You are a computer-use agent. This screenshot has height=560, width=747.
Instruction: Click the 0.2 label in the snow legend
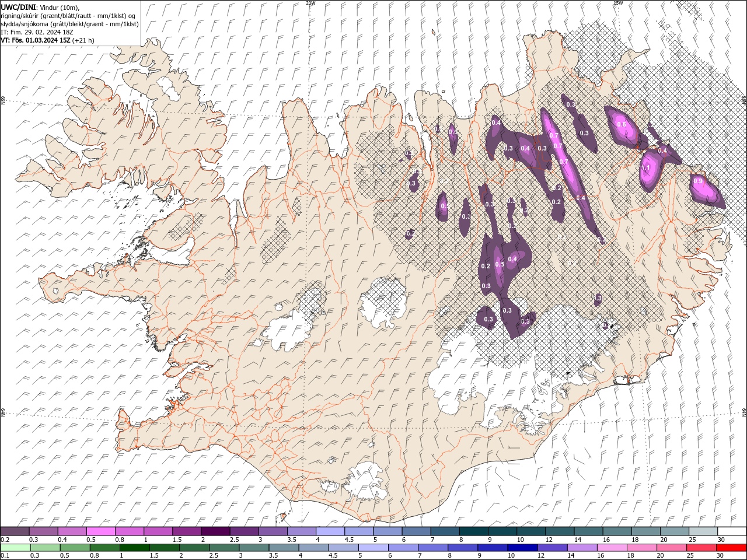5,540
